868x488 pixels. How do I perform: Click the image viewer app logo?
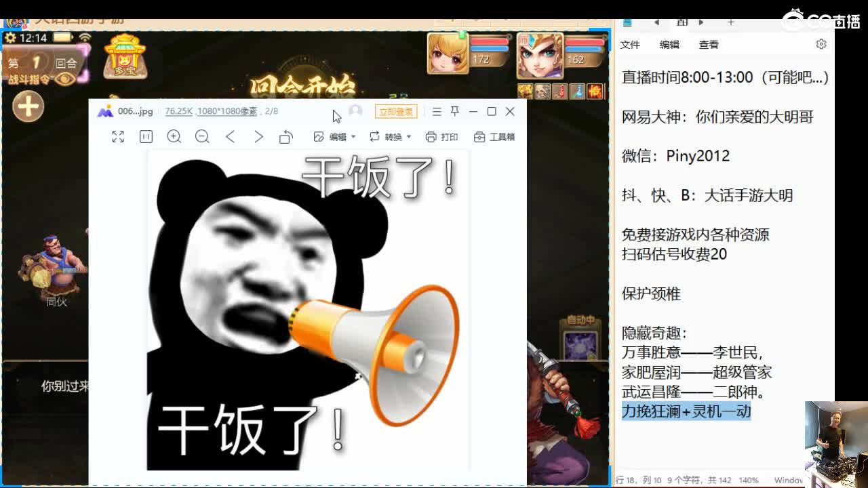coord(105,112)
